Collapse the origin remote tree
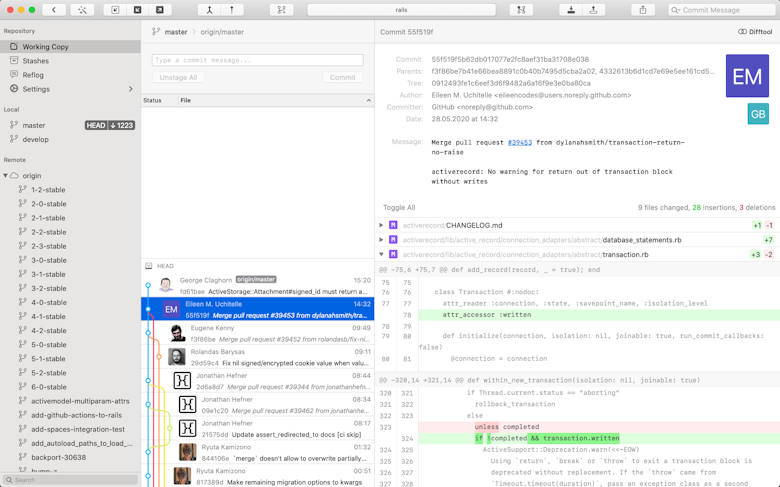 click(5, 176)
